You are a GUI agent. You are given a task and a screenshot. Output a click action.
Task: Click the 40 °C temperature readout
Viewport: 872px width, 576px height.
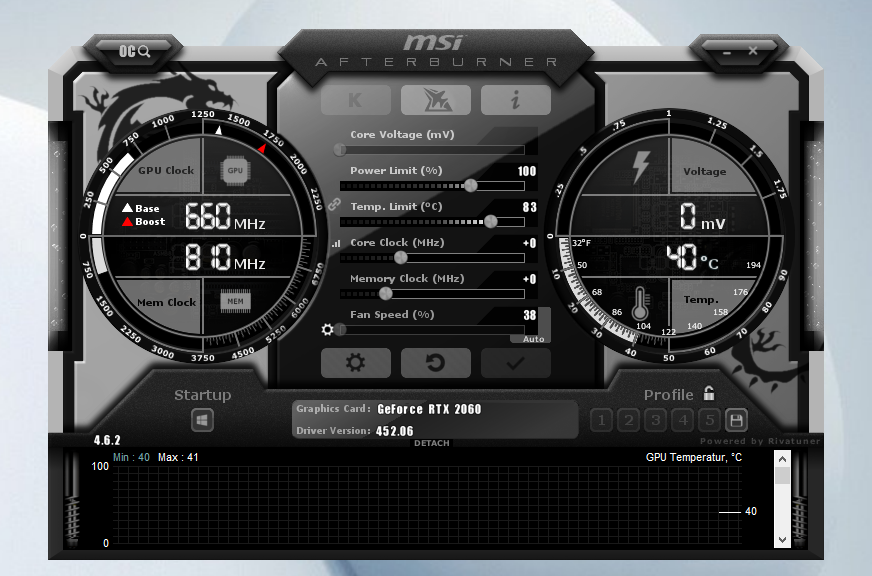pyautogui.click(x=692, y=257)
